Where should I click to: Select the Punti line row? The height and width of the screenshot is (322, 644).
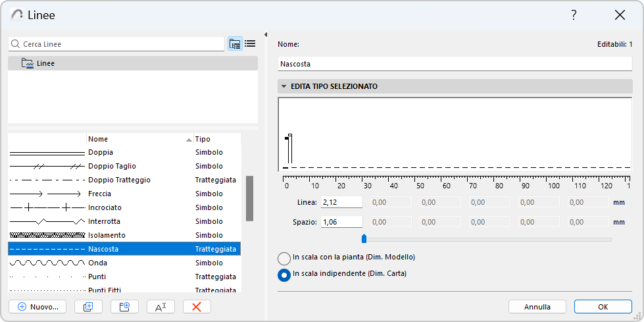124,277
